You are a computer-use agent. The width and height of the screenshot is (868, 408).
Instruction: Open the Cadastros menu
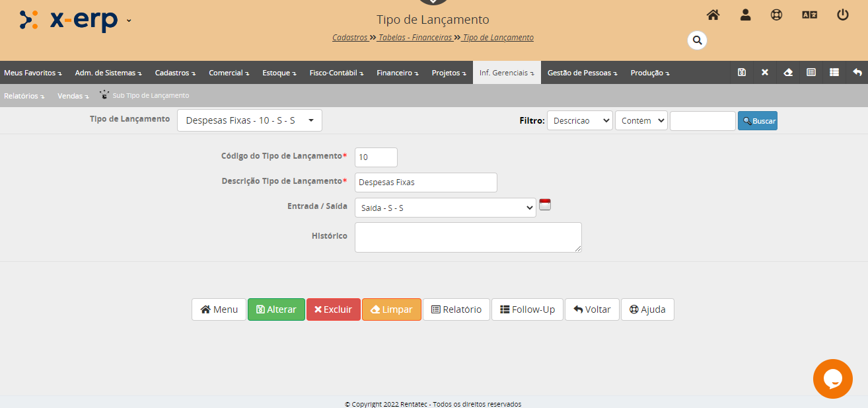click(x=175, y=73)
